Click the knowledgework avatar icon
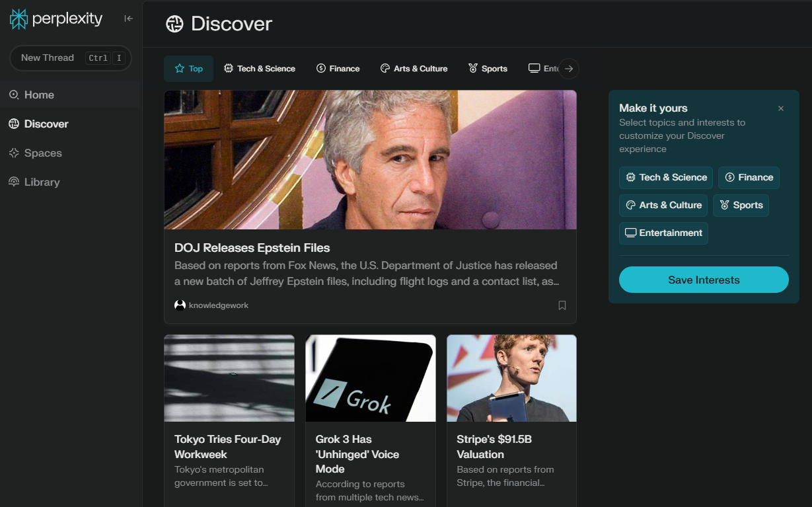The image size is (812, 507). pos(180,305)
